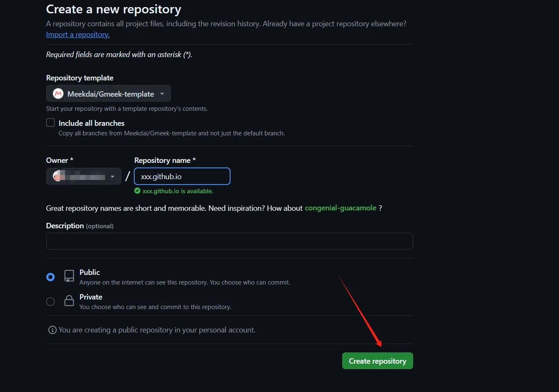
Task: Click the Meekdai template logo icon
Action: 58,94
